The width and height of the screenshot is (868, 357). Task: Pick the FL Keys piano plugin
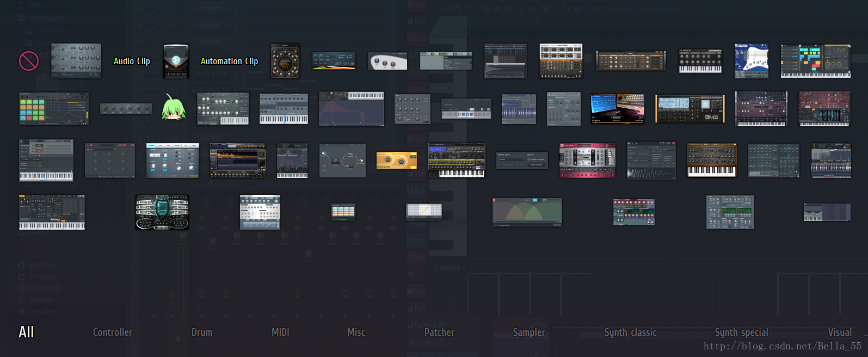click(700, 61)
